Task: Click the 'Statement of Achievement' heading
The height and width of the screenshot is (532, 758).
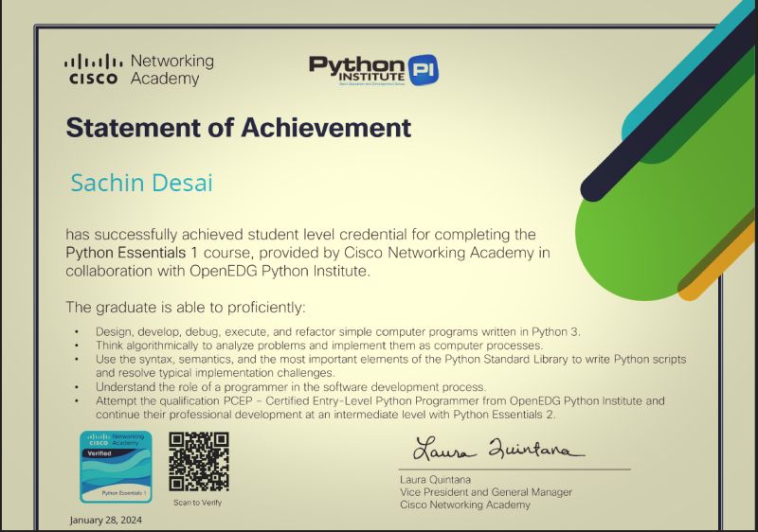Action: (239, 128)
